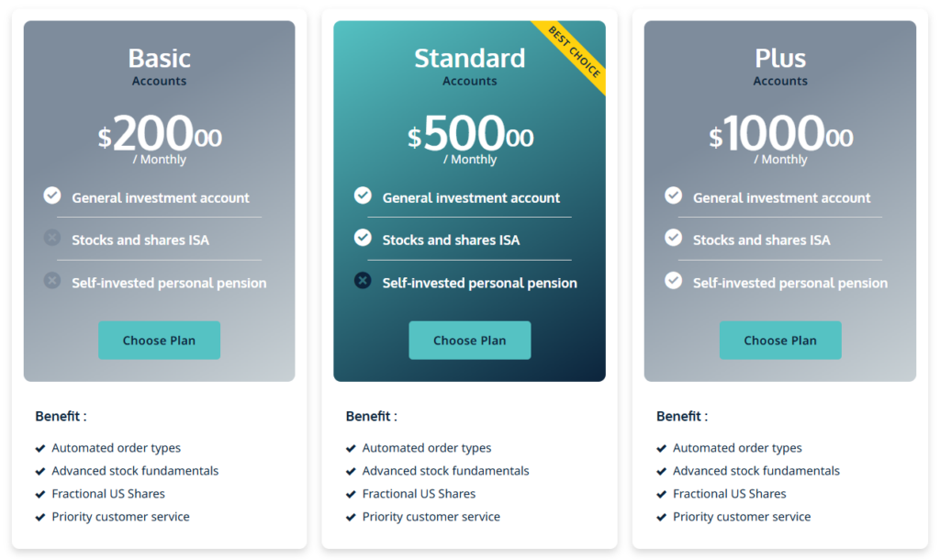
Task: Choose the Standard accounts plan
Action: click(x=469, y=341)
